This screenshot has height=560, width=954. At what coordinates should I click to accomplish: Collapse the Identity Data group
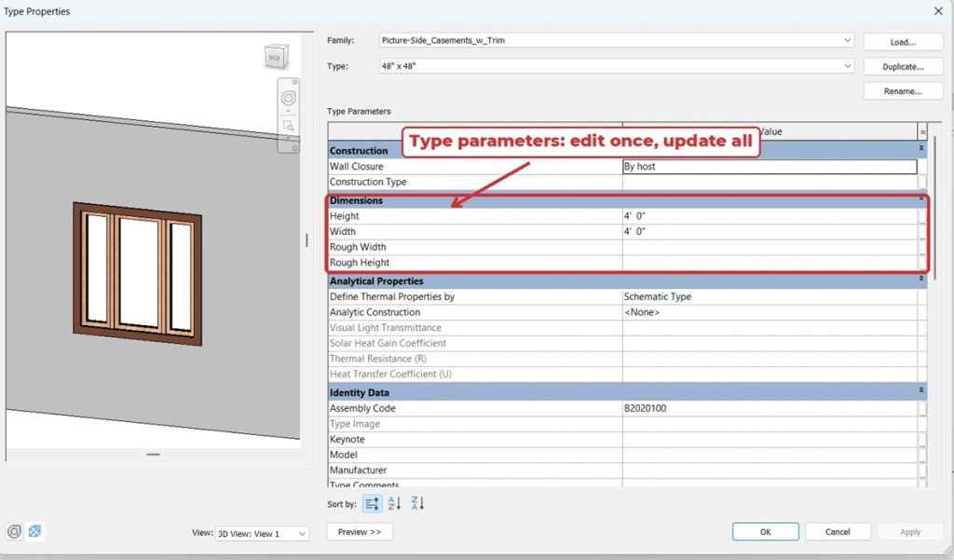[x=921, y=390]
